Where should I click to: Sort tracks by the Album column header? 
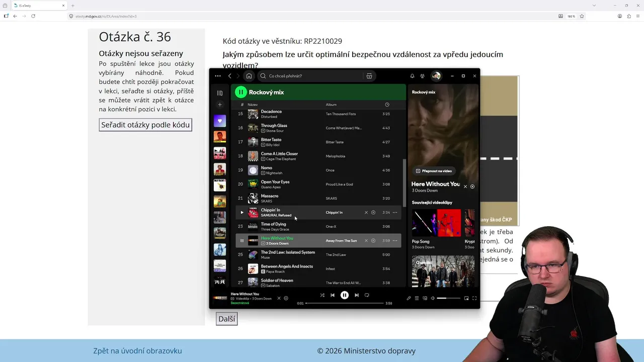click(x=331, y=105)
